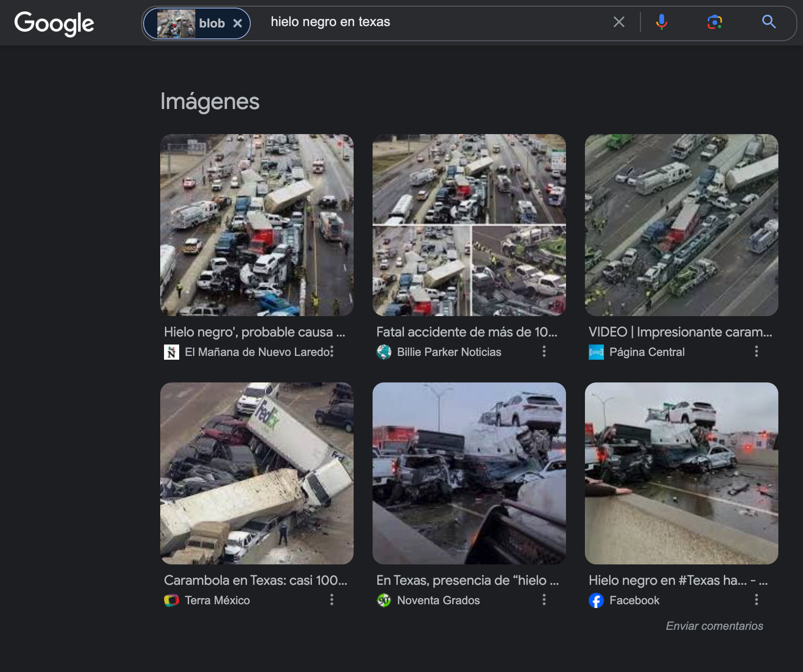Open more options for Noventa Grados result
Image resolution: width=803 pixels, height=672 pixels.
[x=544, y=599]
